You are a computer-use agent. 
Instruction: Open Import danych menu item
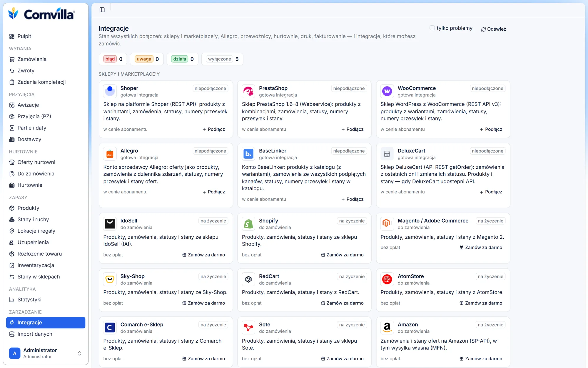click(x=46, y=334)
